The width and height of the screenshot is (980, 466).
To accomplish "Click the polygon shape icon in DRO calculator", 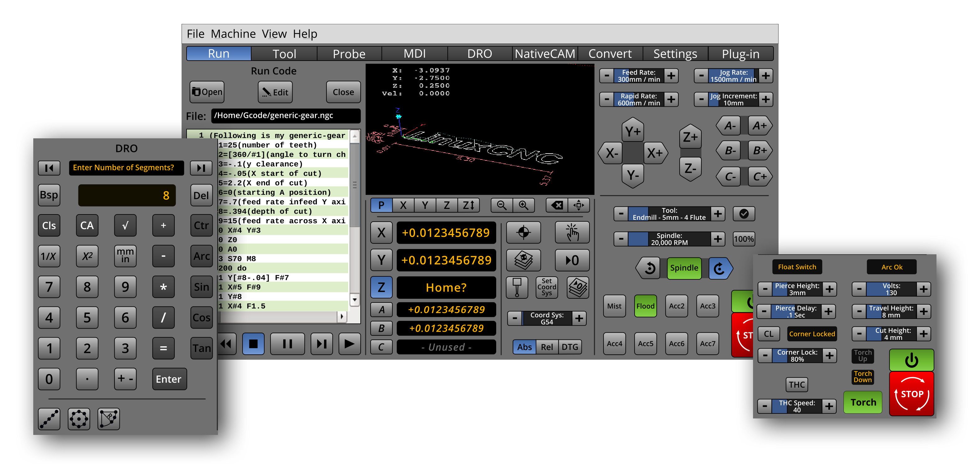I will click(x=109, y=419).
